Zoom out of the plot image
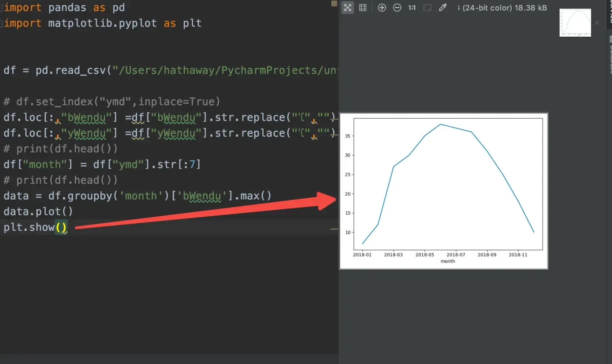 coord(397,8)
